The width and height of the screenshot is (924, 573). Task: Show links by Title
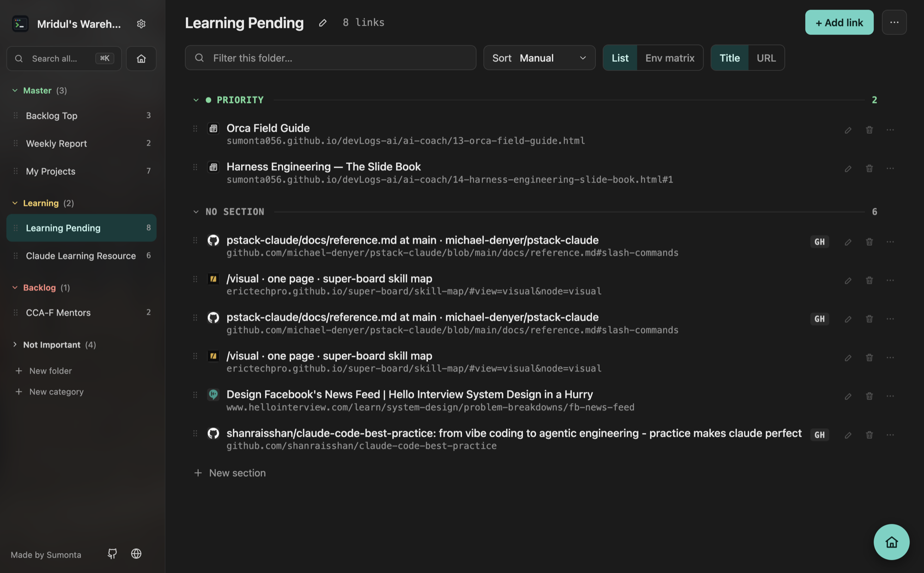coord(729,58)
